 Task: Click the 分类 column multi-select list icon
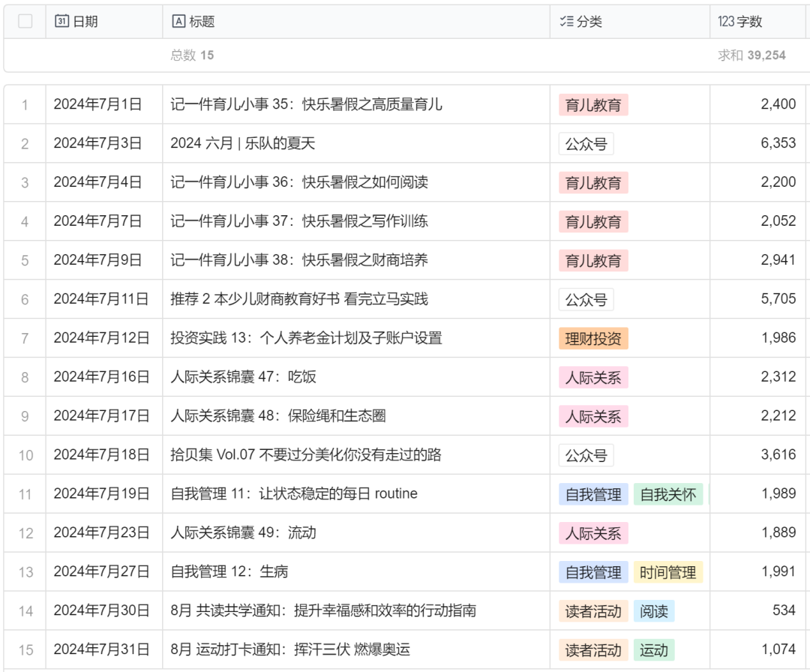(x=566, y=21)
